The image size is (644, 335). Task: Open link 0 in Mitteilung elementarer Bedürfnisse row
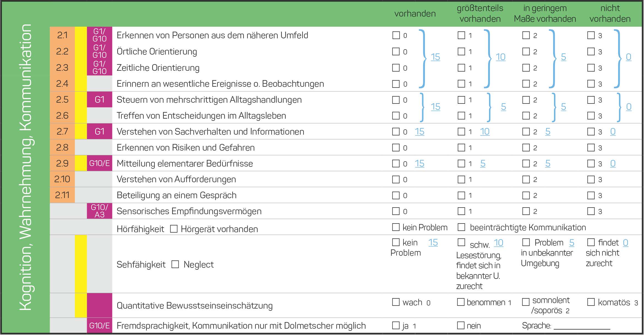(613, 164)
